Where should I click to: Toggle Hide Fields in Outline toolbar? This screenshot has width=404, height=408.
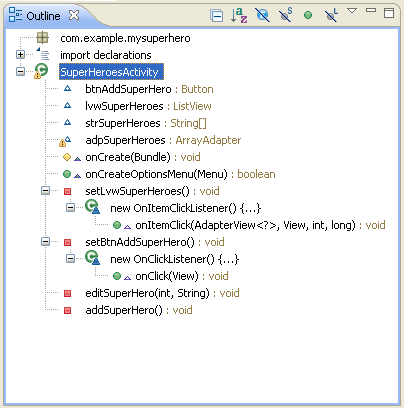[x=262, y=15]
